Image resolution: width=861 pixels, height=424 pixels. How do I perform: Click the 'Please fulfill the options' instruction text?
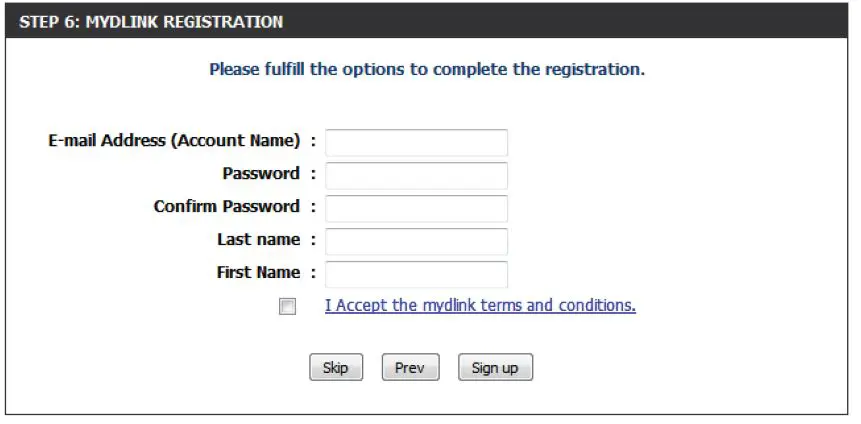427,70
